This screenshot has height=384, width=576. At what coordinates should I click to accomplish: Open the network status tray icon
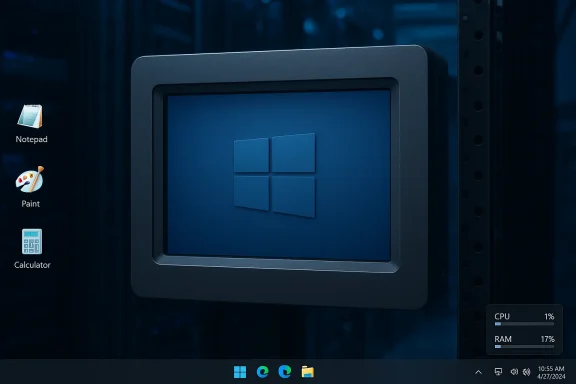point(498,372)
